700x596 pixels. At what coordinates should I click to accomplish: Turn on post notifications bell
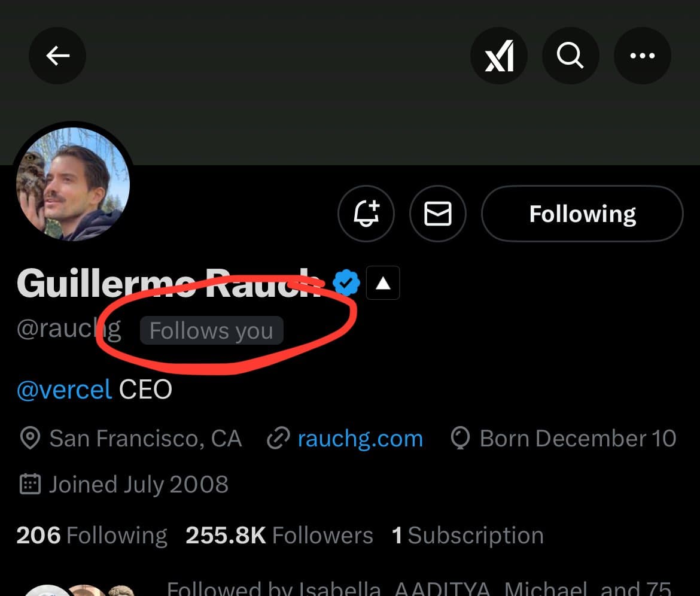pyautogui.click(x=366, y=214)
